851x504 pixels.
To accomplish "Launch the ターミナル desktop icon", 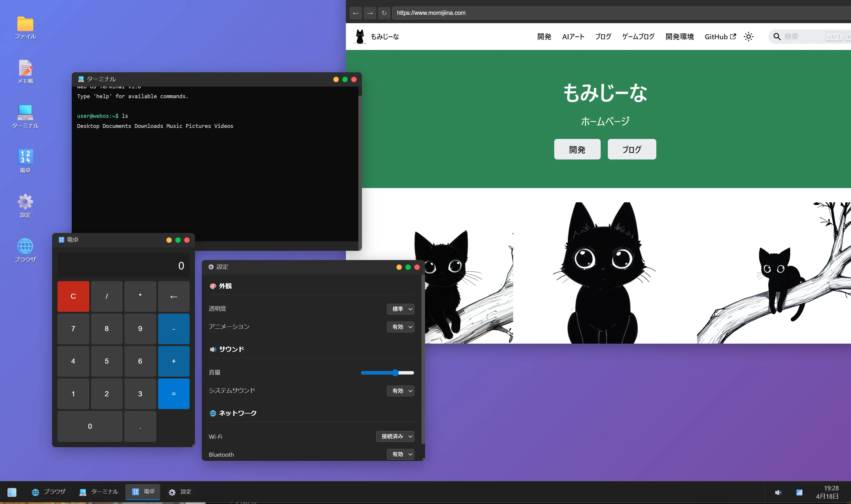I will (x=25, y=113).
